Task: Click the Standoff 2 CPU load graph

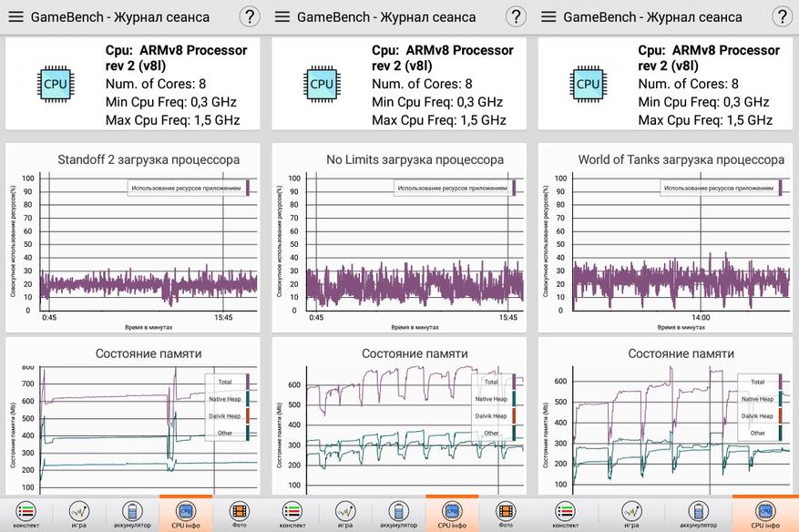Action: pyautogui.click(x=149, y=241)
